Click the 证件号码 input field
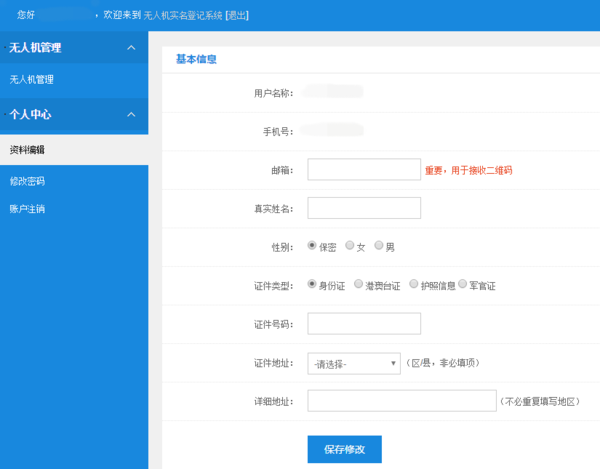 click(x=364, y=323)
